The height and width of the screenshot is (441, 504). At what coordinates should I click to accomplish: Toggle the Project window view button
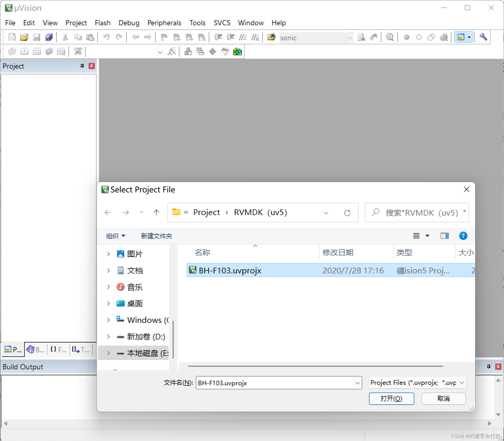click(x=461, y=37)
